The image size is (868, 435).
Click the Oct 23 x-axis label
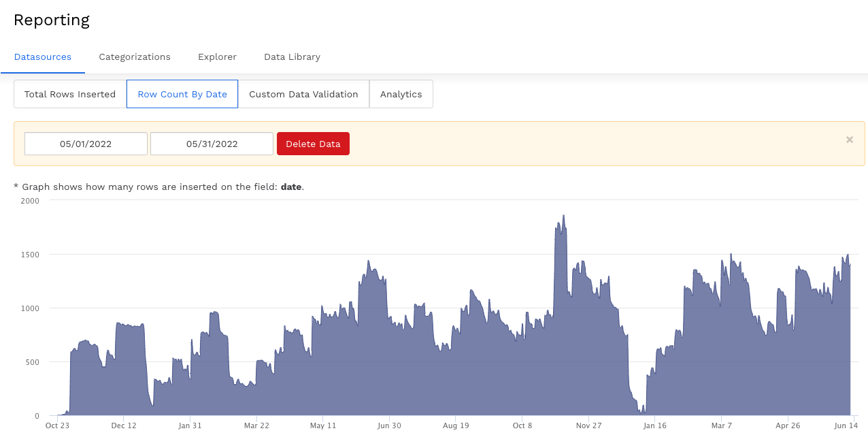57,425
